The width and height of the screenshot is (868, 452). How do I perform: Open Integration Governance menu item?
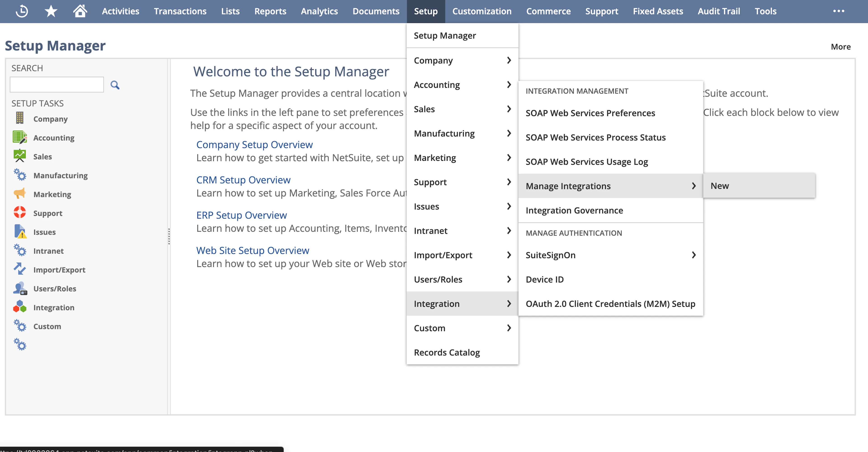611,210
